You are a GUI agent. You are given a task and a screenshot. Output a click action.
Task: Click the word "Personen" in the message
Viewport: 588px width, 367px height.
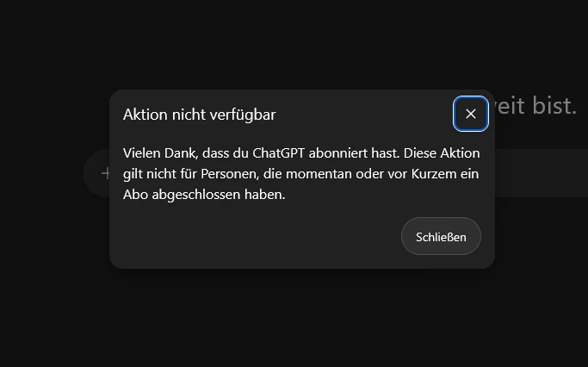tap(230, 174)
